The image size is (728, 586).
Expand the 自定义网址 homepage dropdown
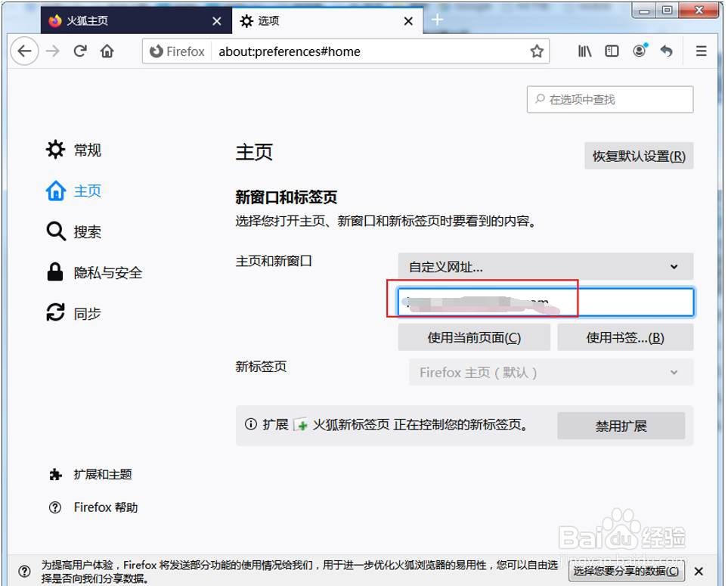pyautogui.click(x=546, y=266)
